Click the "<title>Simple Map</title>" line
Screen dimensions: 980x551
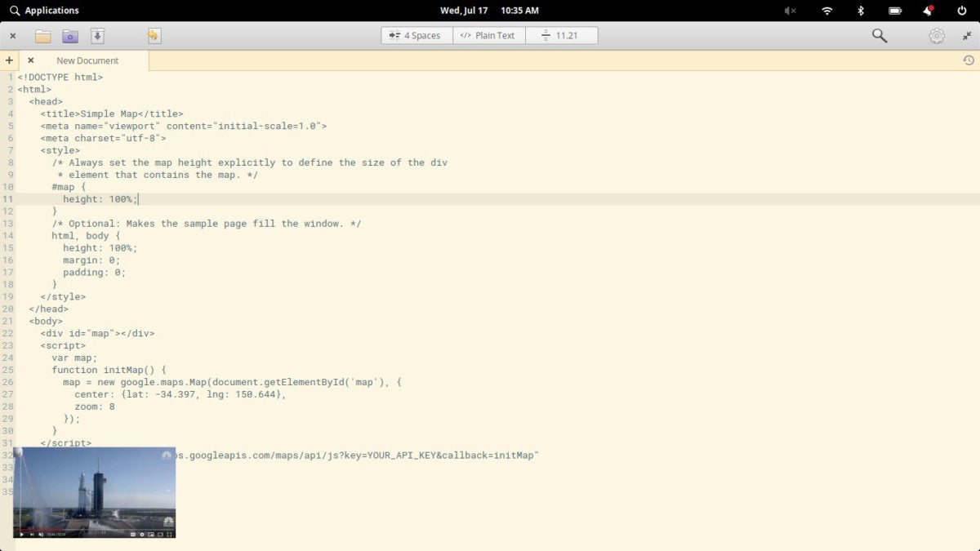pos(112,113)
